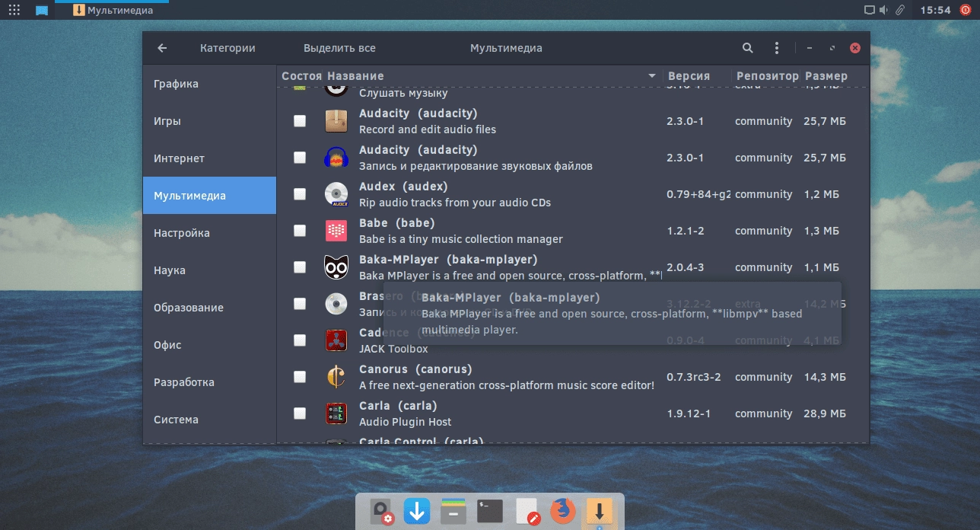Click the Canorus music score editor icon
980x530 pixels.
click(336, 376)
